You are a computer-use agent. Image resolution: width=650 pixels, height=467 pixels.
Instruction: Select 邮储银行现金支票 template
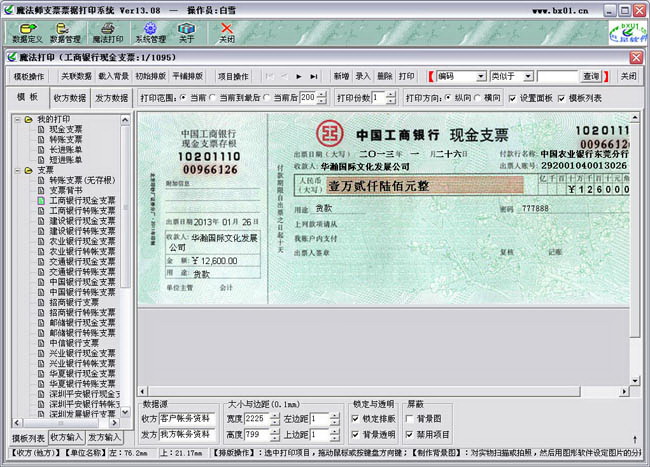pyautogui.click(x=82, y=322)
